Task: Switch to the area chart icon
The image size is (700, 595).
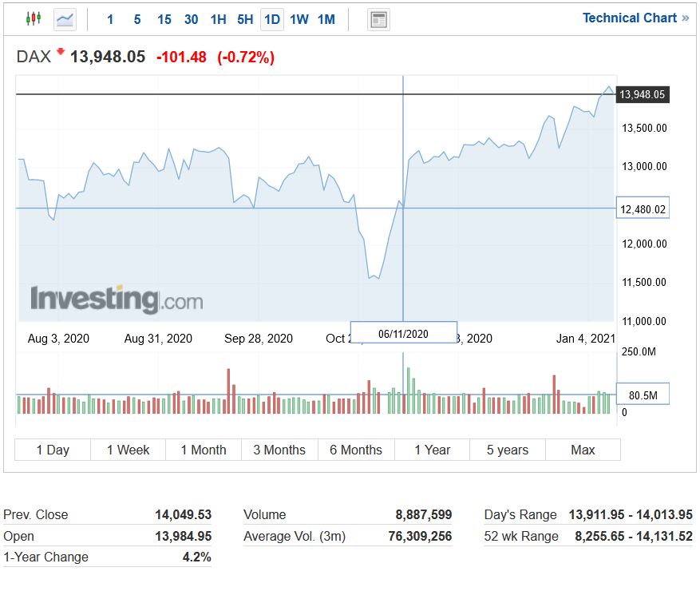Action: (65, 19)
